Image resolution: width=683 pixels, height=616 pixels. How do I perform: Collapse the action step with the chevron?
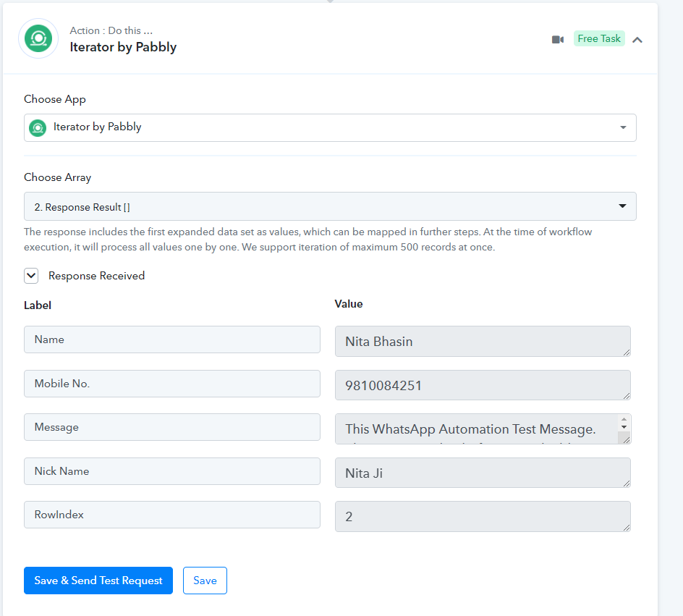[637, 40]
